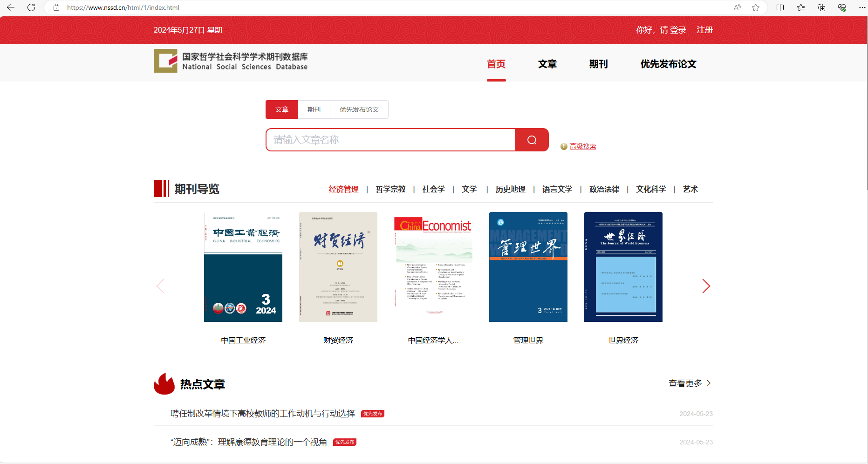Open 查看更多 for hot articles

click(x=690, y=383)
